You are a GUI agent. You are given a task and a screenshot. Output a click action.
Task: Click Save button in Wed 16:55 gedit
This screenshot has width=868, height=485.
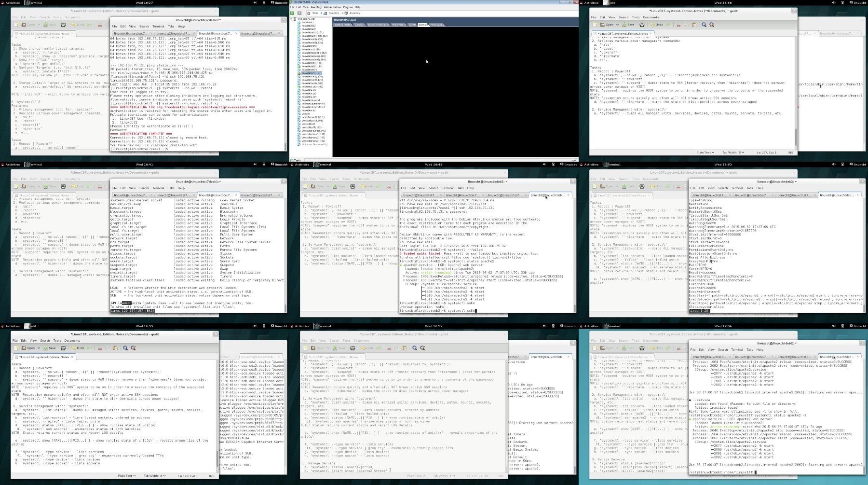pos(50,348)
